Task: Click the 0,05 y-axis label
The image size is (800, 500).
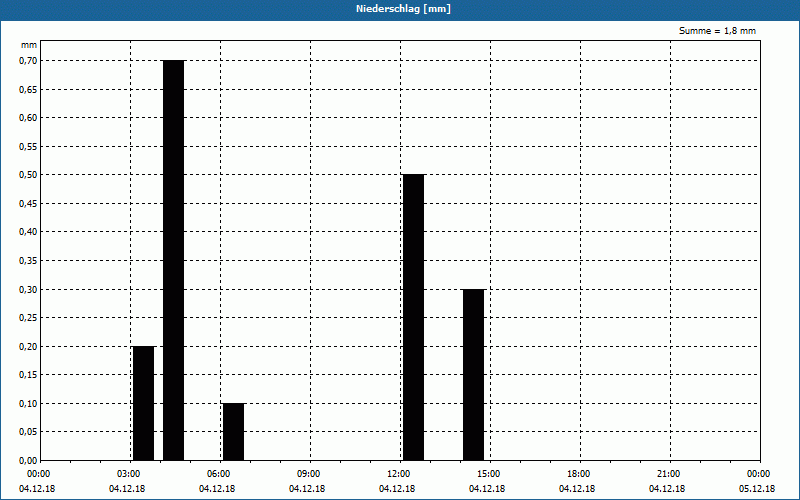Action: [x=28, y=432]
